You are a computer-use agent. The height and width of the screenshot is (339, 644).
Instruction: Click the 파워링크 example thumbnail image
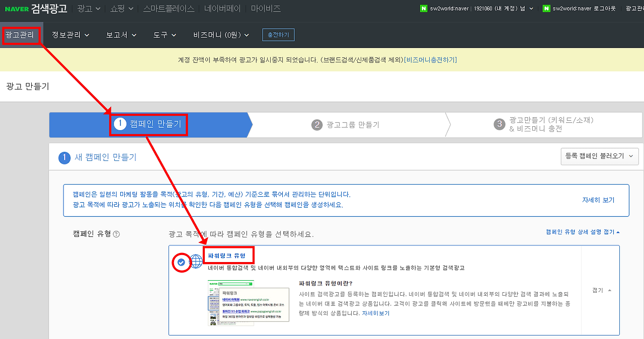tap(249, 303)
